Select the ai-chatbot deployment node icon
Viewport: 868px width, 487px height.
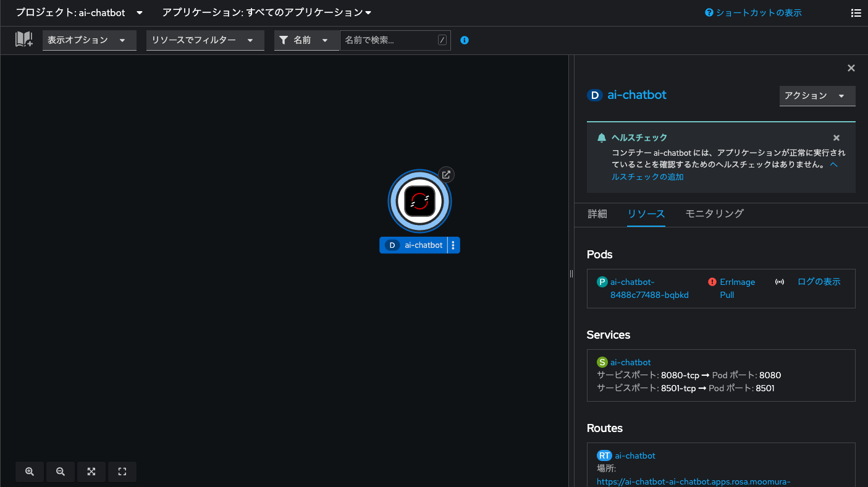419,201
